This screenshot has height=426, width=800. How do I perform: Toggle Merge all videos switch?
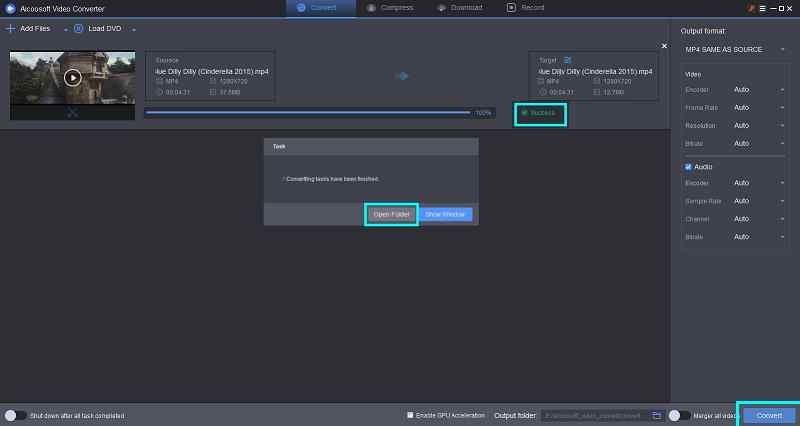[680, 415]
